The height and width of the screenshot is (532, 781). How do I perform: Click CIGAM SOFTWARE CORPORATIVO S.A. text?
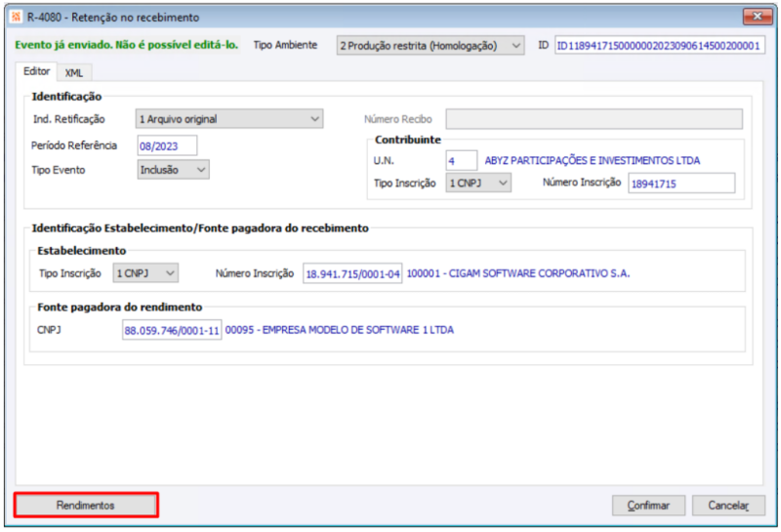[540, 273]
